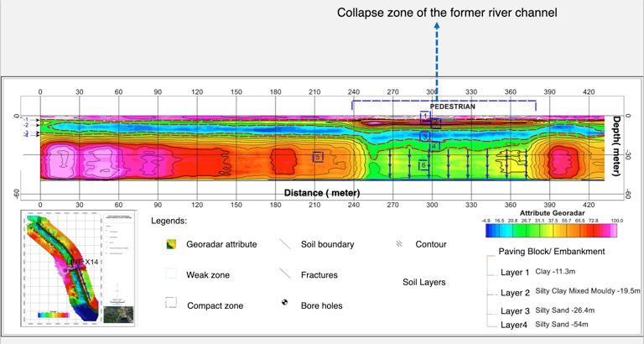Click the 'Georadar attribute' legend text
644x344 pixels.
coord(221,244)
